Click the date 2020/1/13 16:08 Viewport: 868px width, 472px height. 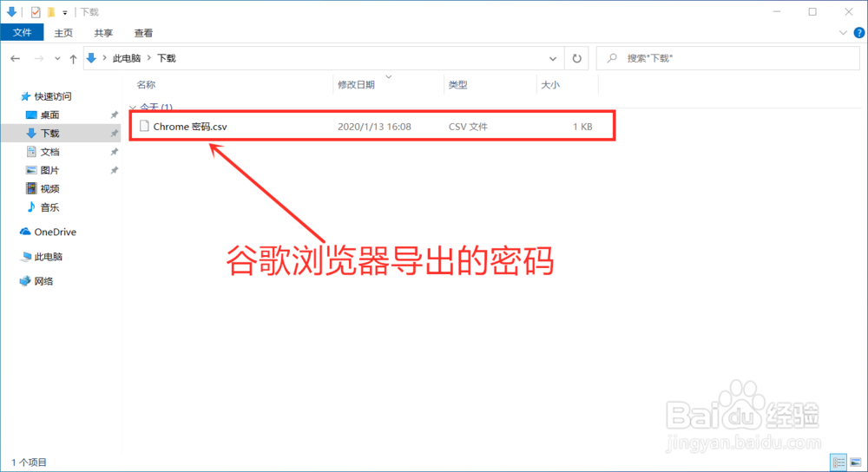[374, 127]
